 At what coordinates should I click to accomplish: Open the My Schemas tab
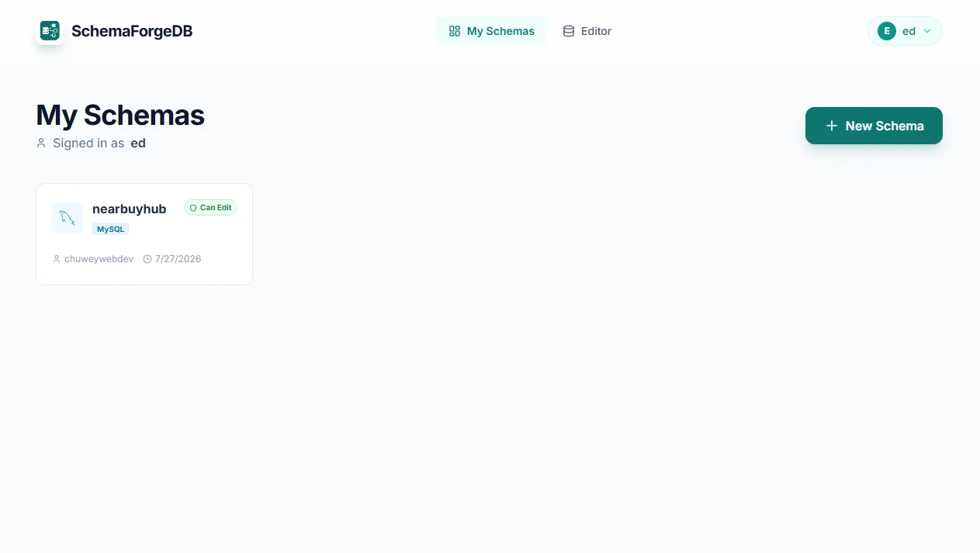(x=491, y=31)
